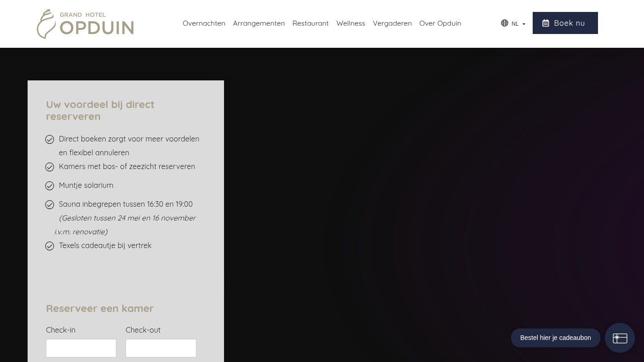The height and width of the screenshot is (362, 644).
Task: Click the Check-out label
Action: [x=143, y=330]
